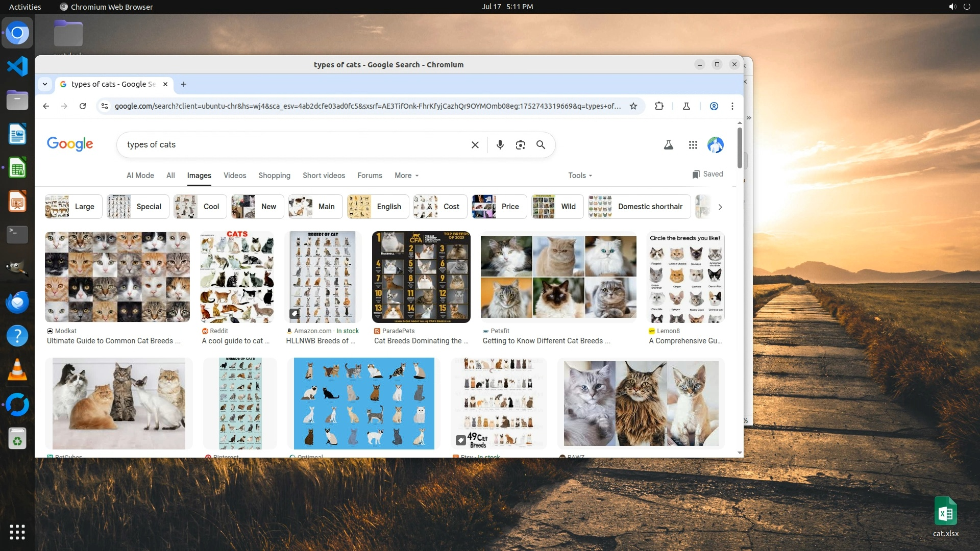Image resolution: width=980 pixels, height=551 pixels.
Task: Toggle the Domestic shorthair filter chip
Action: point(639,207)
